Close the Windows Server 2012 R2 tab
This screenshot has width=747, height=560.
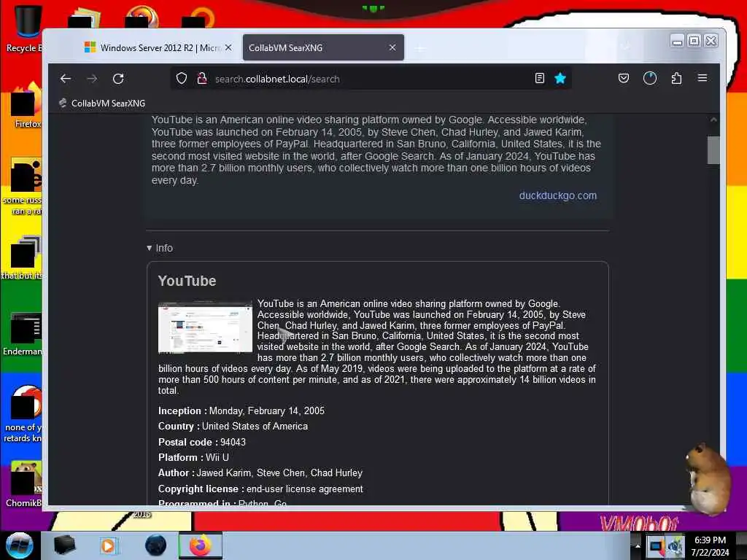click(x=228, y=47)
